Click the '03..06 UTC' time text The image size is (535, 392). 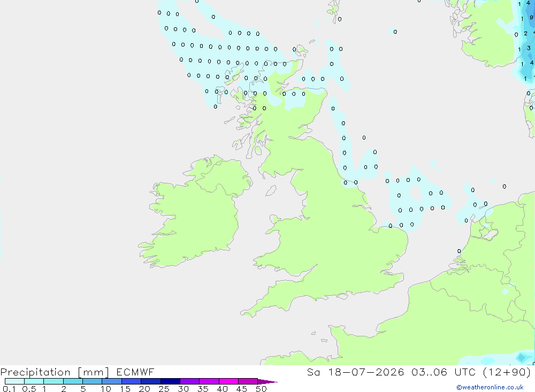[x=443, y=372]
